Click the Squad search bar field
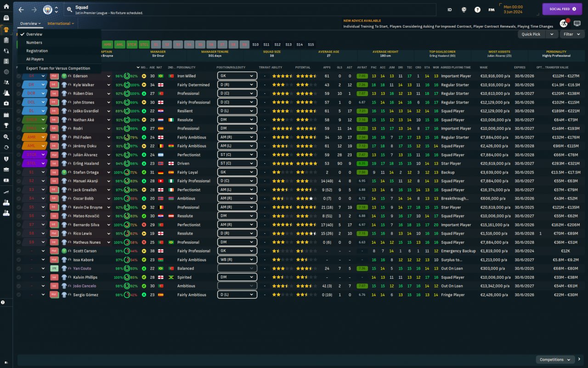Screen dimensions: 588x368 coord(251,10)
